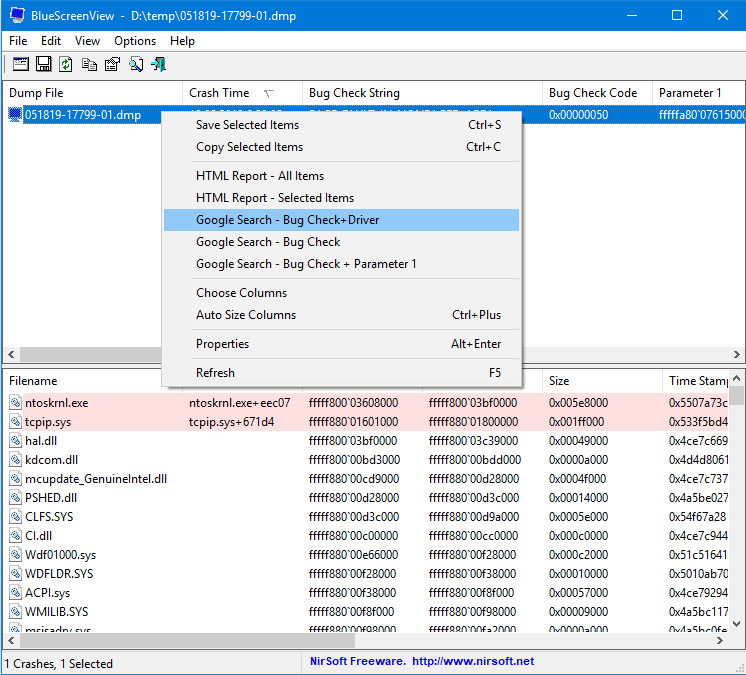746x675 pixels.
Task: Click the Save floppy disk toolbar icon
Action: [44, 65]
